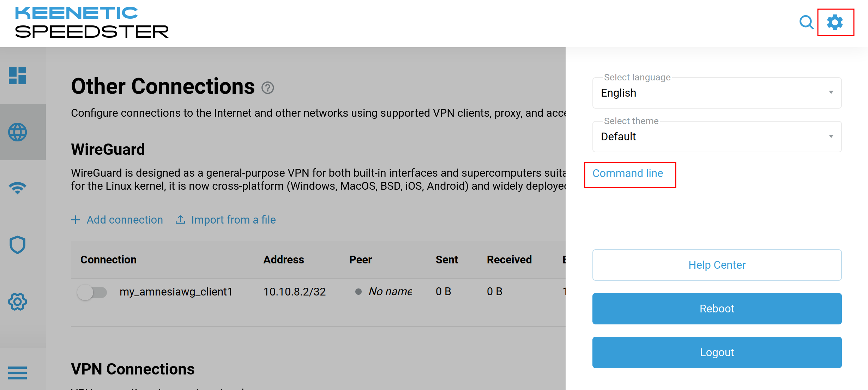The width and height of the screenshot is (868, 390).
Task: Click the management gear icon in sidebar
Action: pos(18,301)
